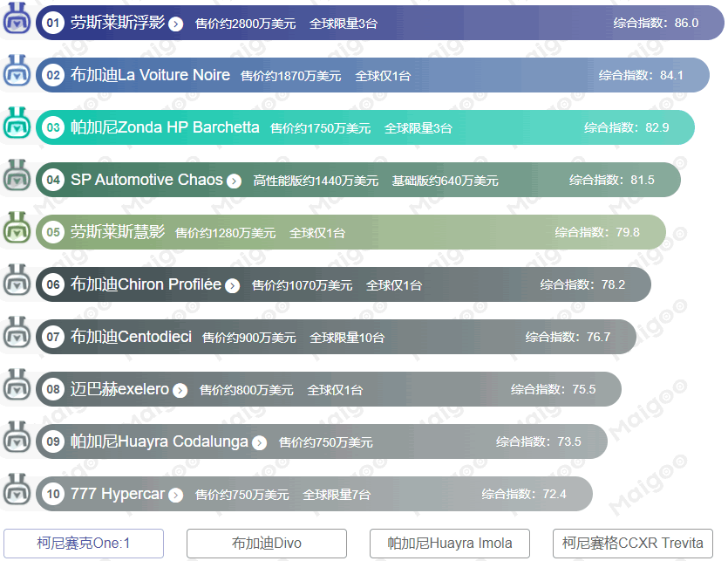Viewport: 728px width, 561px height.
Task: Expand the chevron next to 布加迪Chiron Profilée
Action: click(232, 284)
